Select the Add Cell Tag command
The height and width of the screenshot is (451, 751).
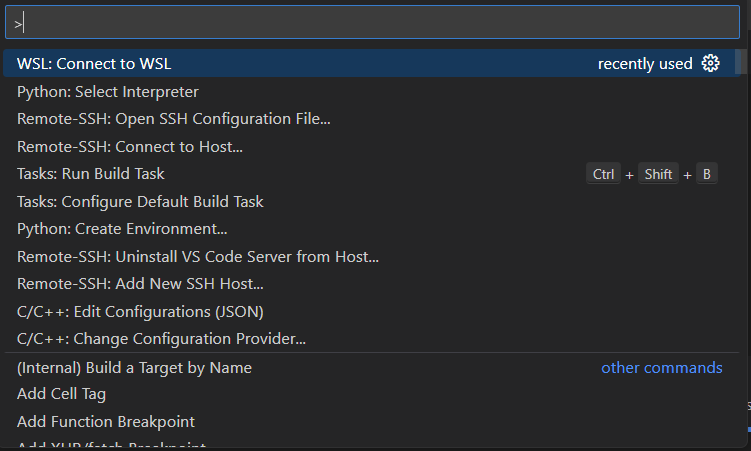pos(372,394)
